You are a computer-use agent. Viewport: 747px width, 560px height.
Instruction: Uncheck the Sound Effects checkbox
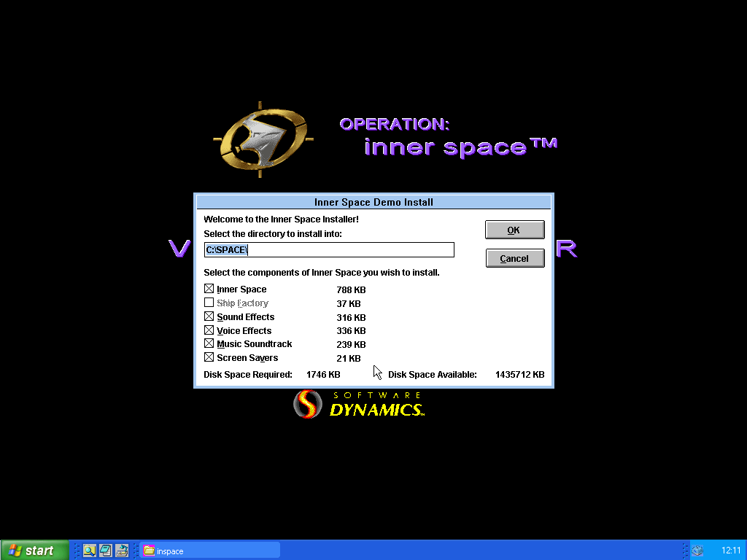tap(209, 317)
